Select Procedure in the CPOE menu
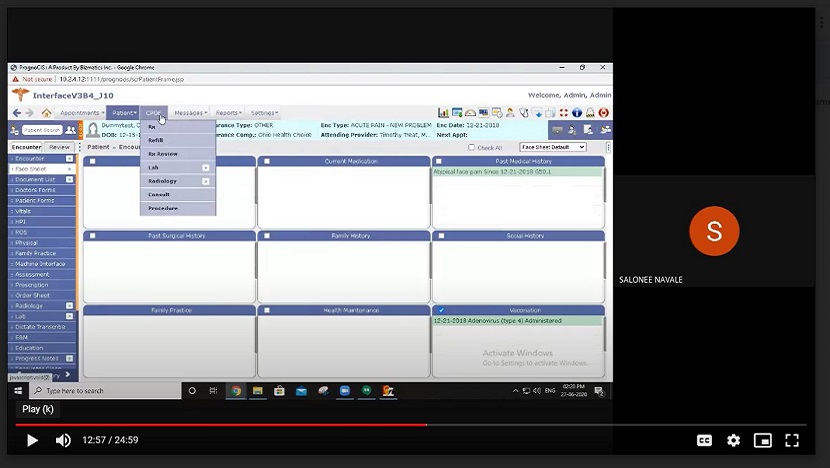The height and width of the screenshot is (468, 830). [178, 209]
